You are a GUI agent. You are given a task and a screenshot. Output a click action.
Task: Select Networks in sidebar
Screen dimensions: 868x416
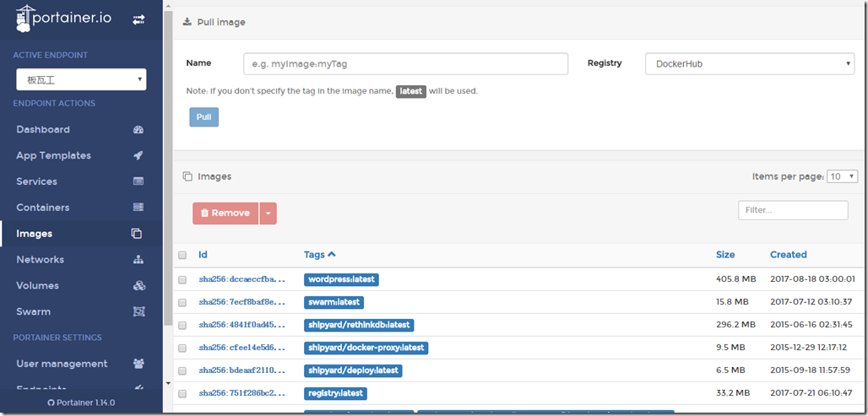point(81,259)
